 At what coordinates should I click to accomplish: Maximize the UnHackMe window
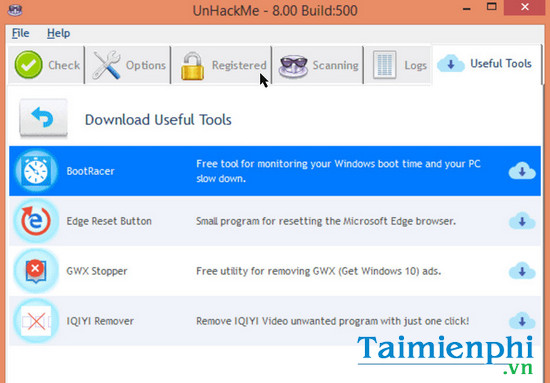tap(492, 6)
